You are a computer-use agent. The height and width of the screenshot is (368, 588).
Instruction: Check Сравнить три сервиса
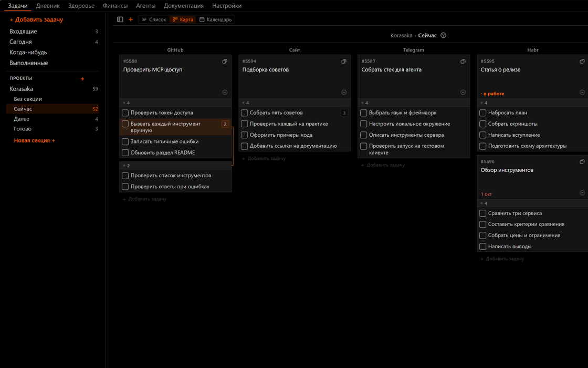(x=483, y=213)
